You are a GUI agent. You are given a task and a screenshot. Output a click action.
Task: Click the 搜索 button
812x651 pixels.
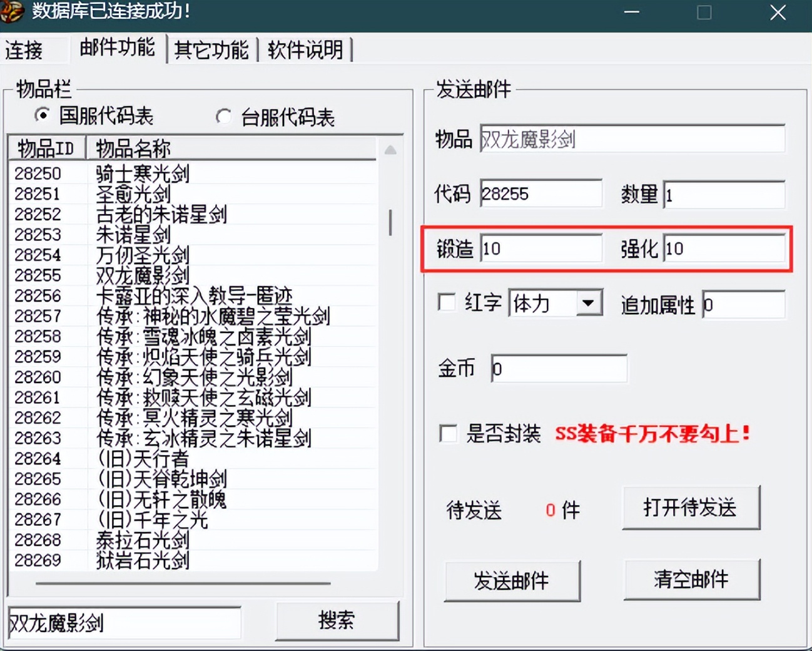pyautogui.click(x=337, y=621)
